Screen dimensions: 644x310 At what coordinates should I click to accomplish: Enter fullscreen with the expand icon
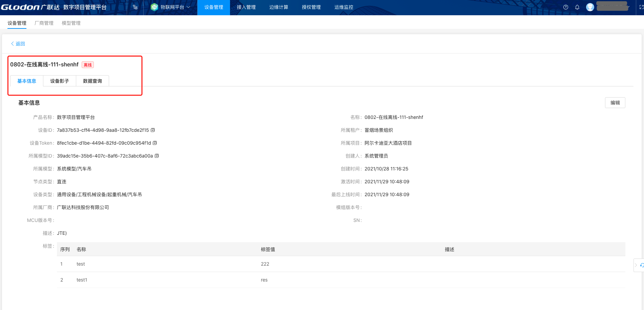[x=641, y=7]
